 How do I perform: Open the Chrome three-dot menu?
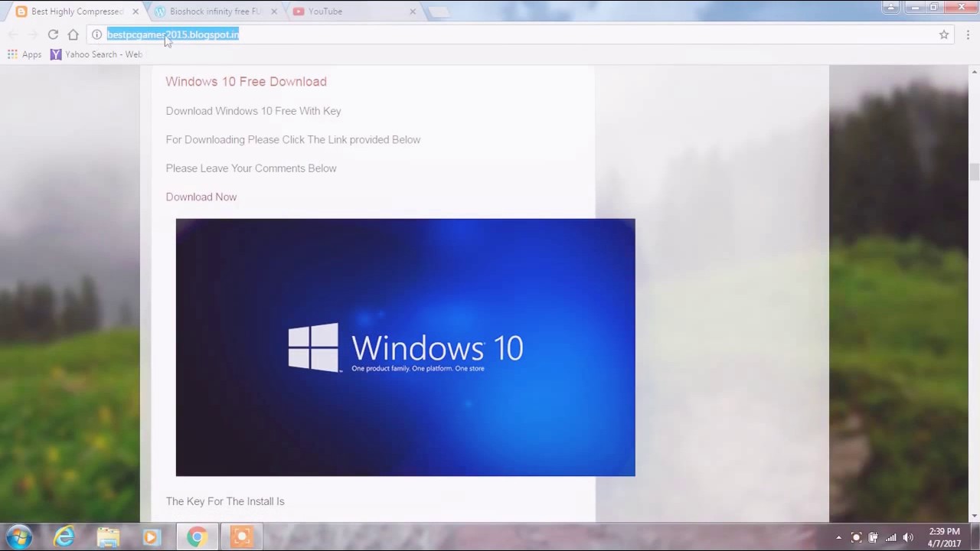pos(968,34)
